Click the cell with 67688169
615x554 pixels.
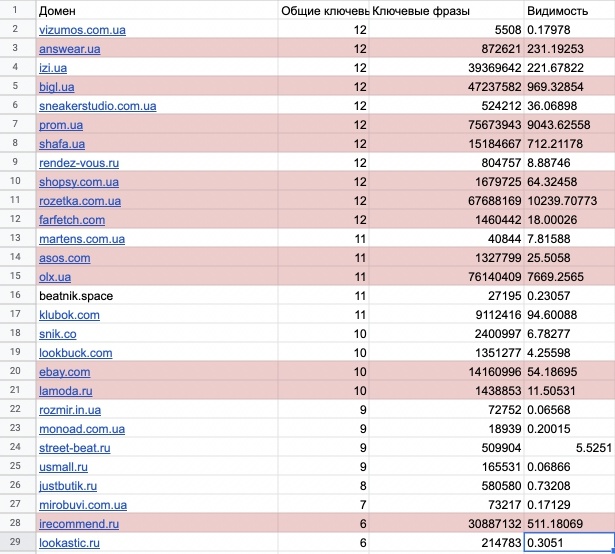[446, 201]
